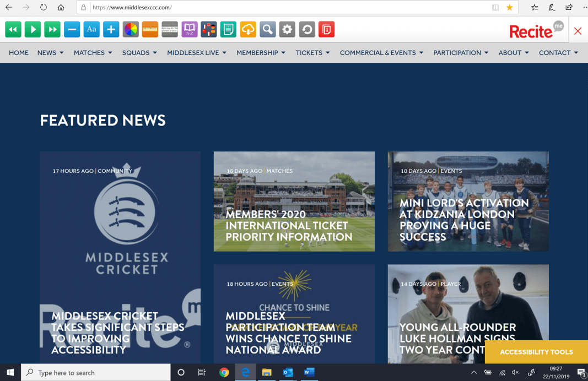Expand the ABOUT dropdown menu
The image size is (588, 381).
pyautogui.click(x=514, y=53)
